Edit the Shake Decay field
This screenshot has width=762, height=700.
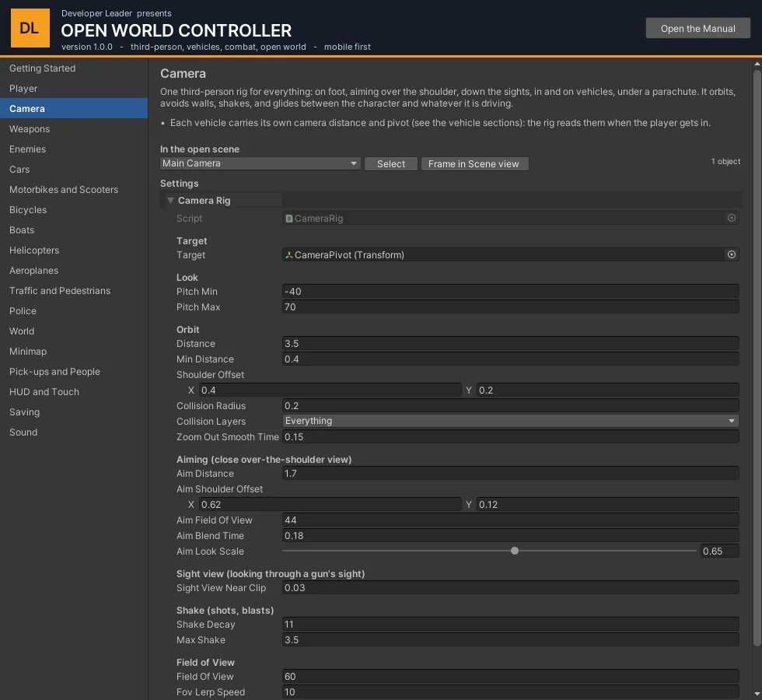tap(511, 624)
